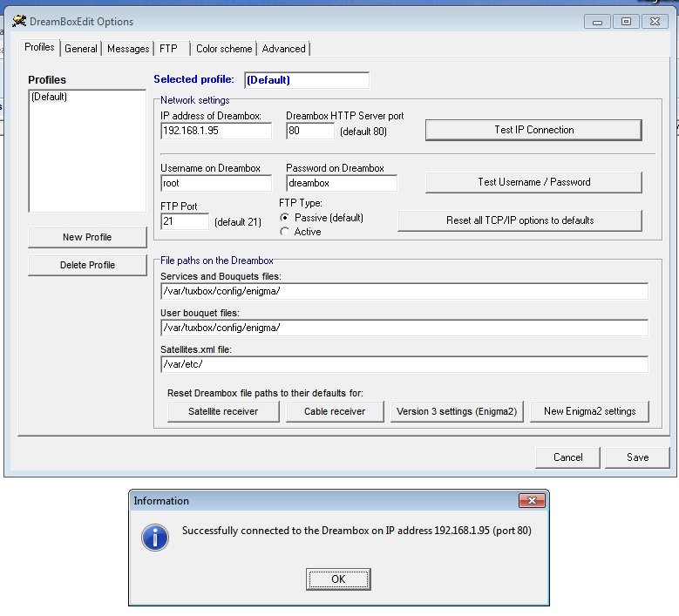Switch to the Profiles tab
Viewport: 679px width, 616px height.
tap(39, 47)
